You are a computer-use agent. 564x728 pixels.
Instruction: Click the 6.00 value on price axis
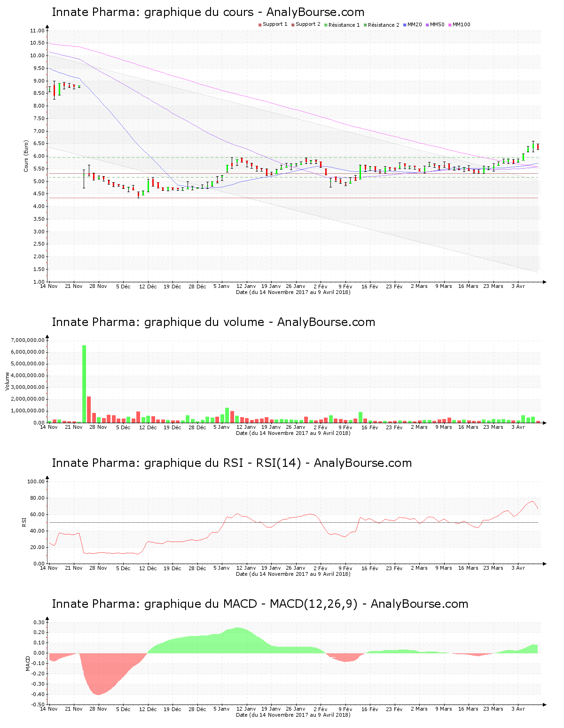39,156
